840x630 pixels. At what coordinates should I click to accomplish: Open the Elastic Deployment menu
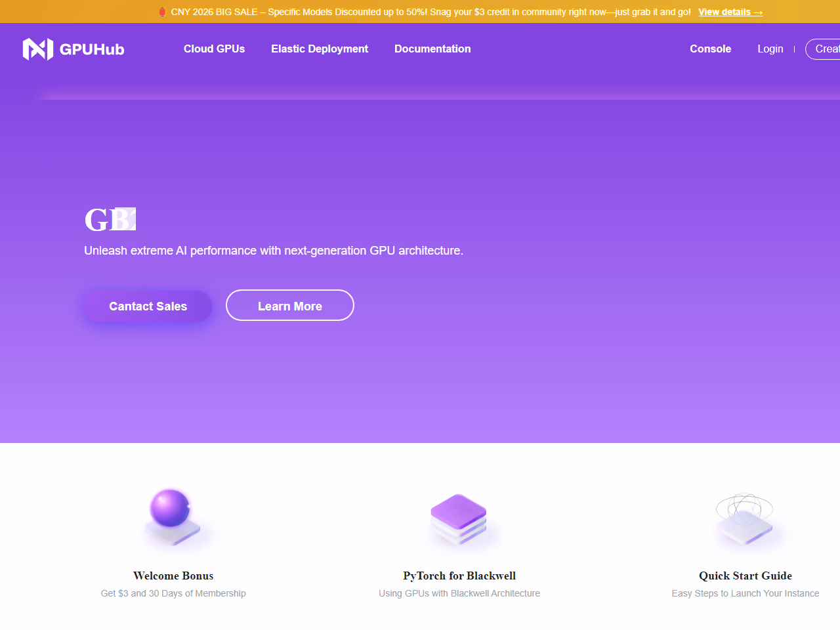coord(320,49)
